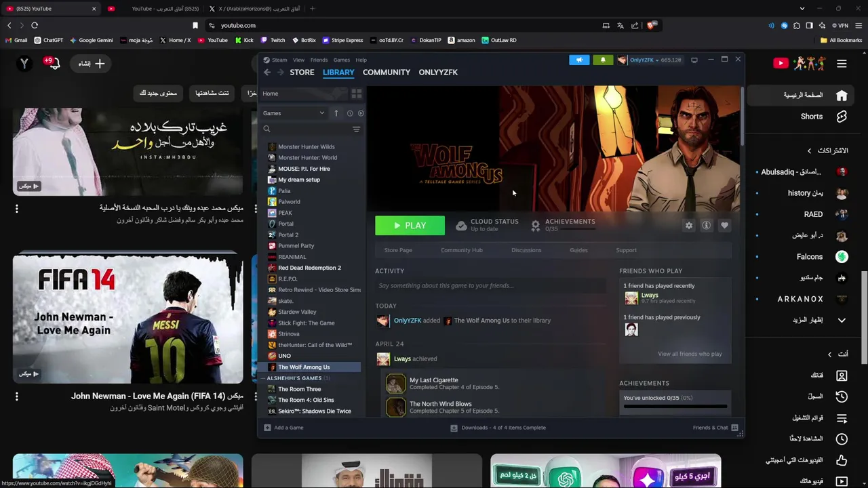The image size is (868, 488).
Task: Add The Wolf Among Us to favorites heart
Action: click(x=724, y=226)
